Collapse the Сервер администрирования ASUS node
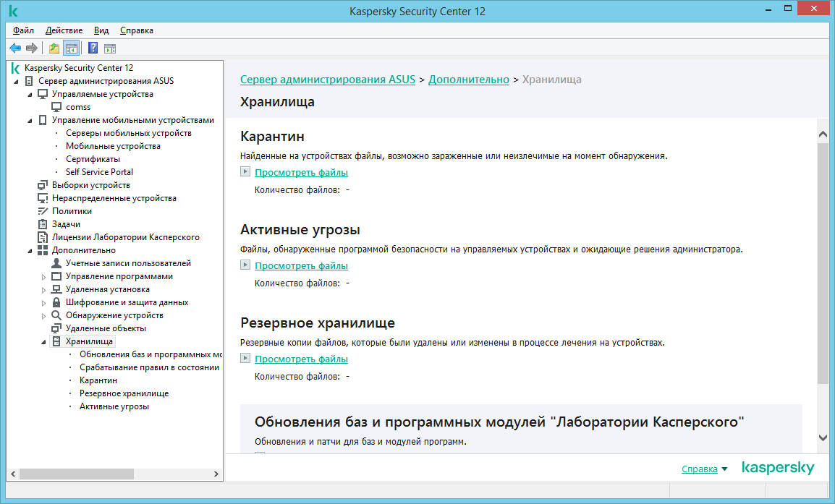 coord(16,82)
